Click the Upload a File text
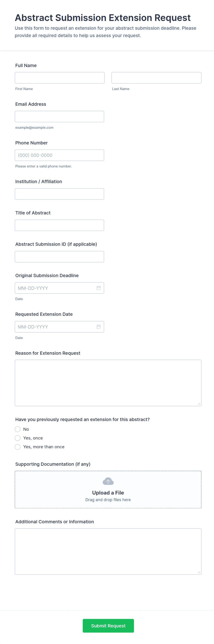The height and width of the screenshot is (644, 214). coord(108,492)
